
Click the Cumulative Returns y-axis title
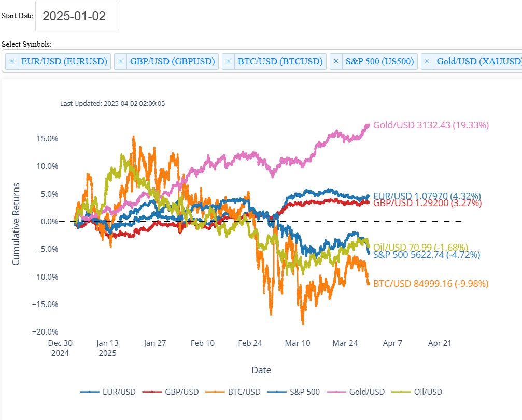click(16, 224)
